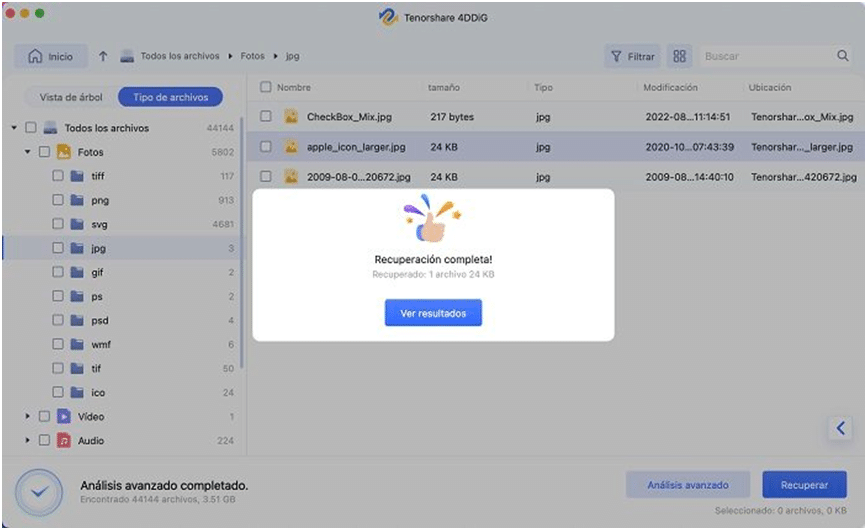The width and height of the screenshot is (867, 530).
Task: Click Ver resultados button
Action: [434, 313]
